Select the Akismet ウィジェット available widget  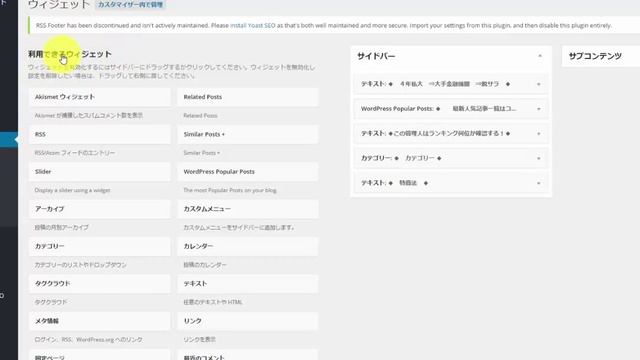click(100, 97)
